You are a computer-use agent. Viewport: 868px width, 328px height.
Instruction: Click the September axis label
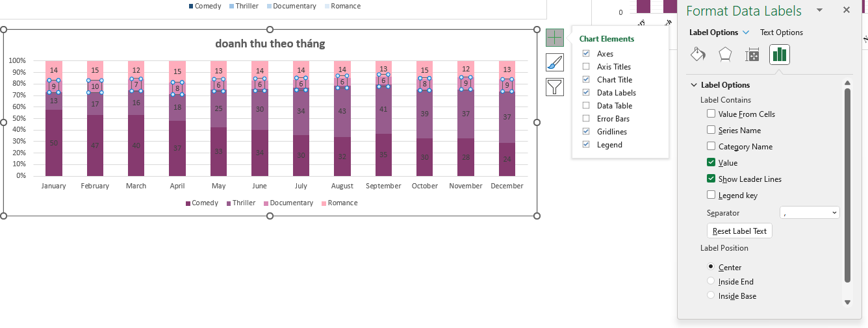383,186
